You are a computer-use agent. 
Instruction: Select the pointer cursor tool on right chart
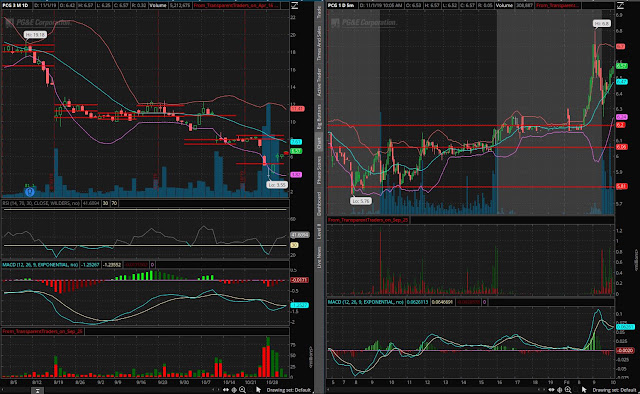click(584, 390)
